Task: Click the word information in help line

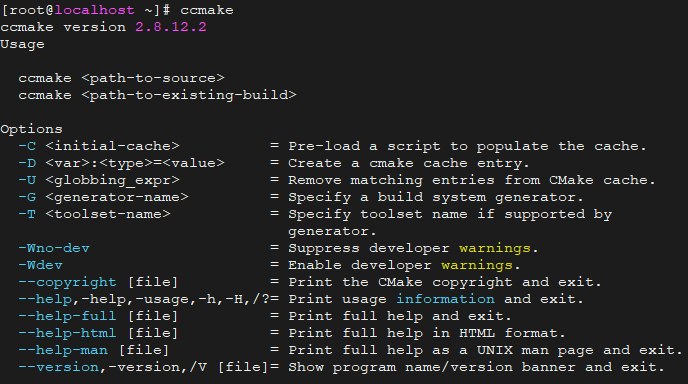Action: [x=445, y=299]
